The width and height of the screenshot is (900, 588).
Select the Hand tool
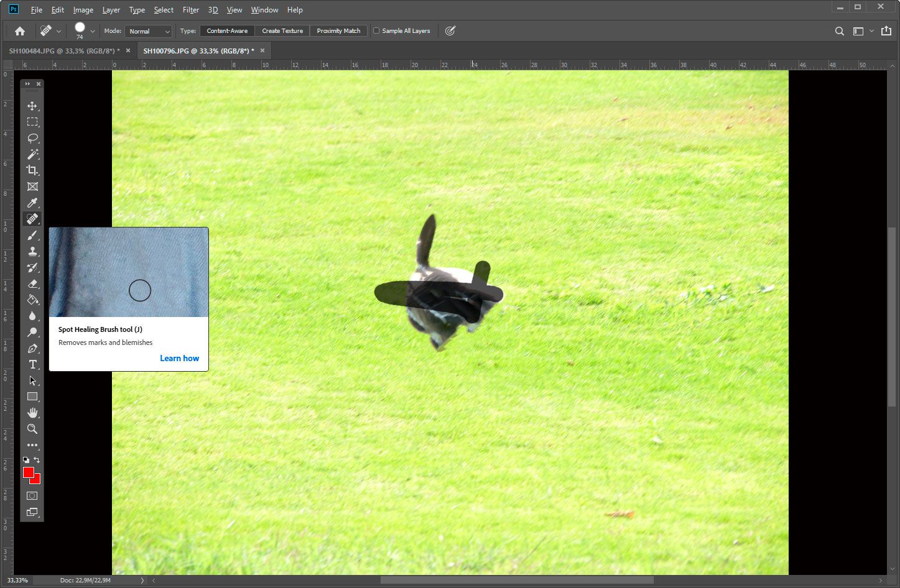(32, 413)
